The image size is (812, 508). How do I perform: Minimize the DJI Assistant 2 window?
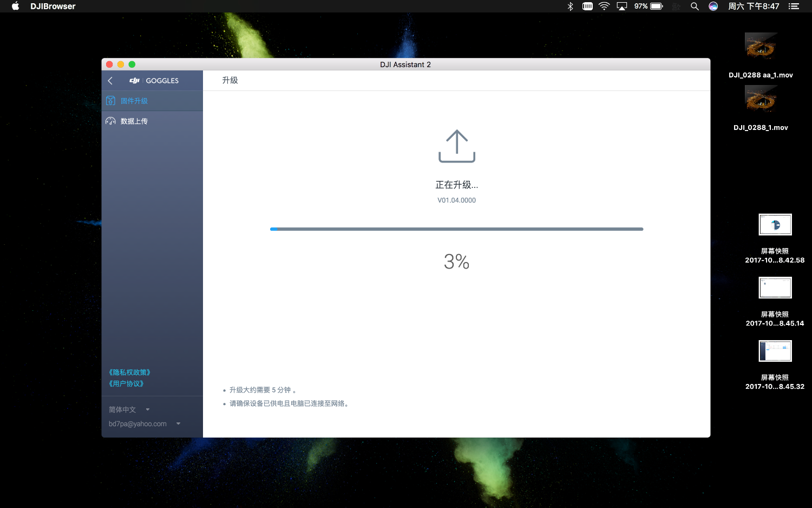[121, 64]
